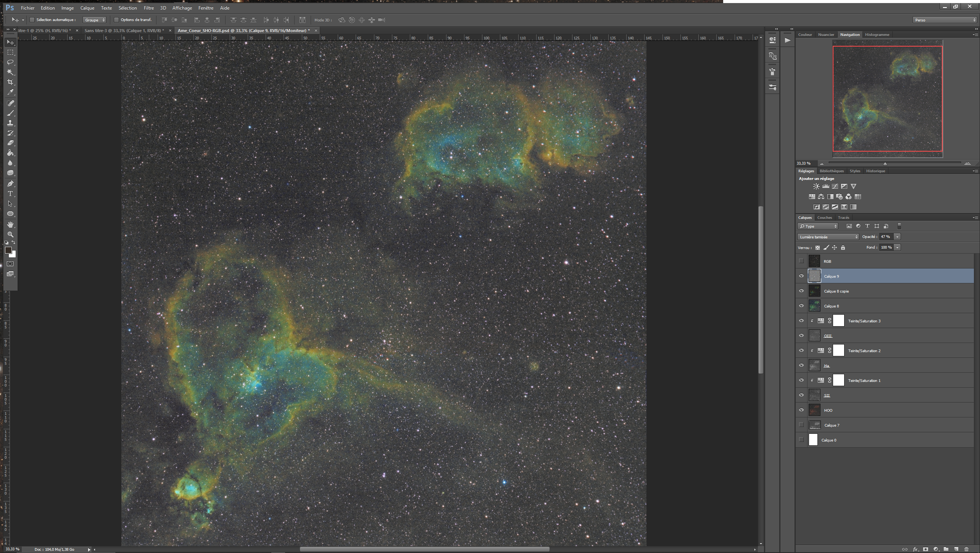Enable Sélection automatique checkbox
This screenshot has height=553, width=980.
point(32,20)
